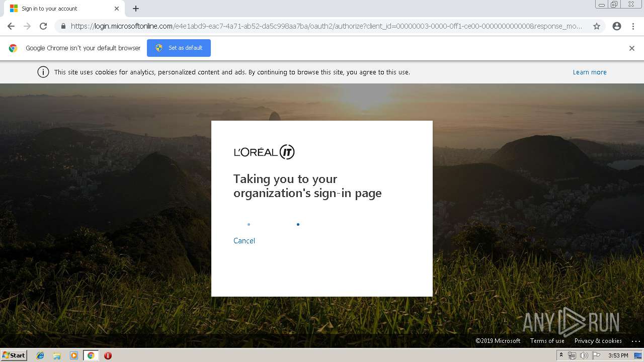
Task: Minimize the Chrome window
Action: [601, 5]
